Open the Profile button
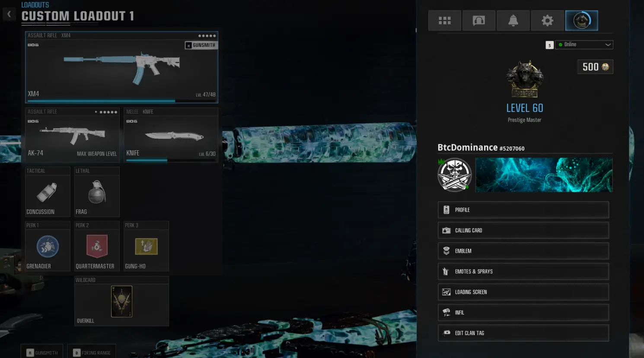The height and width of the screenshot is (358, 644). pos(523,210)
